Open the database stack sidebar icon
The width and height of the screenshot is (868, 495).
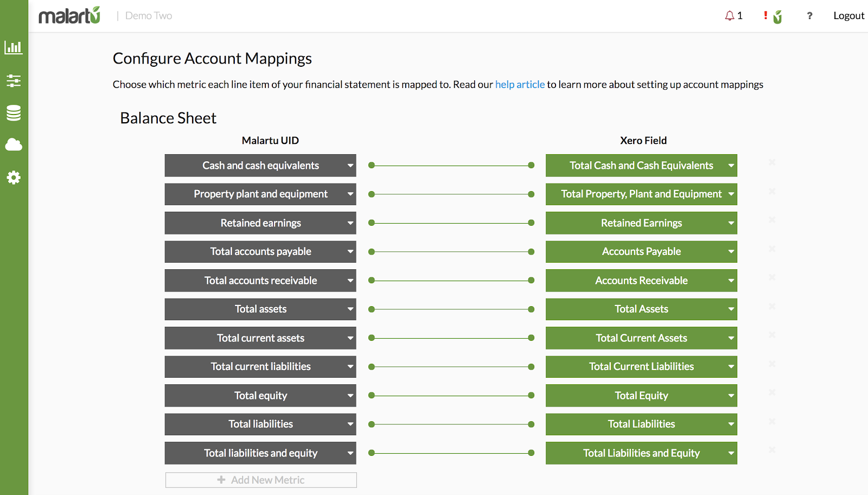[x=14, y=113]
